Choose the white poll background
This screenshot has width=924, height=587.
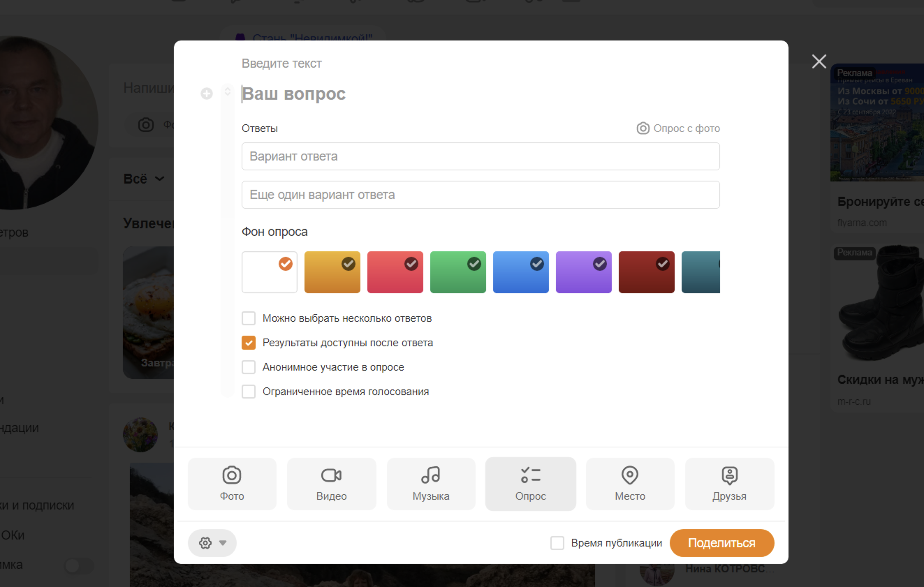269,272
